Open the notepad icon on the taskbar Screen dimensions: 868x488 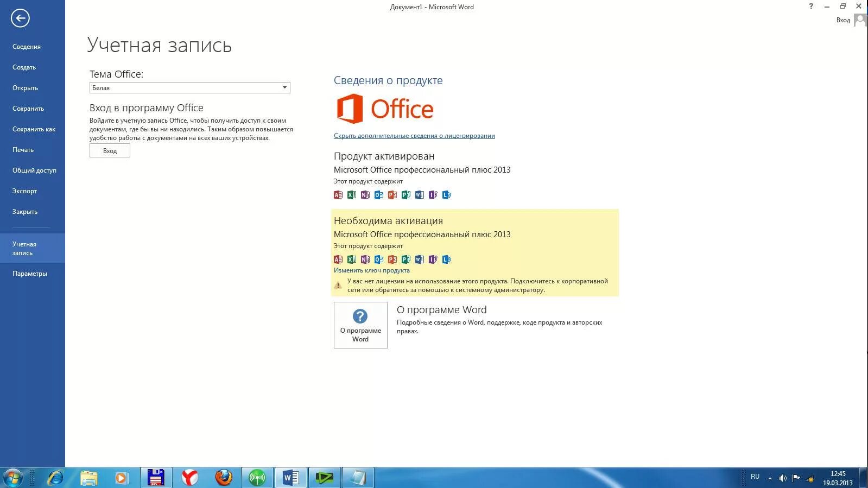[x=358, y=478]
